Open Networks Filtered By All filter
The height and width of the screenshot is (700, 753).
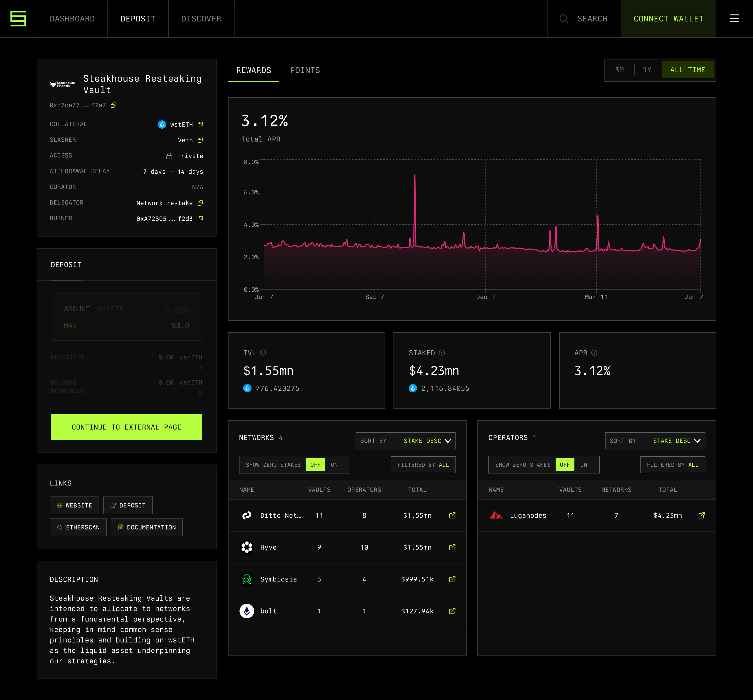[x=423, y=465]
